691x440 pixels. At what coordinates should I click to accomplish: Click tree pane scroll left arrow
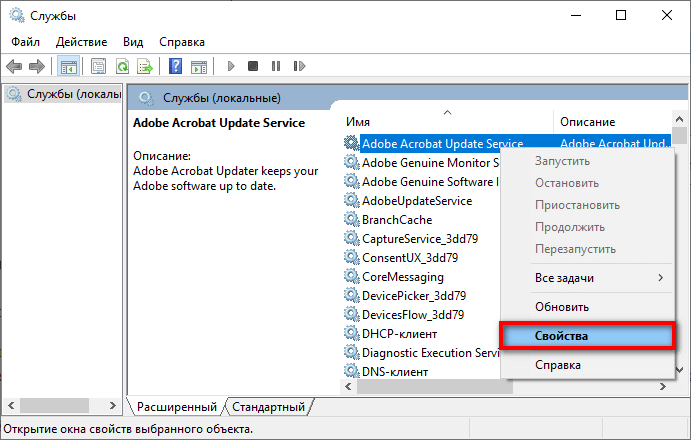tap(11, 405)
